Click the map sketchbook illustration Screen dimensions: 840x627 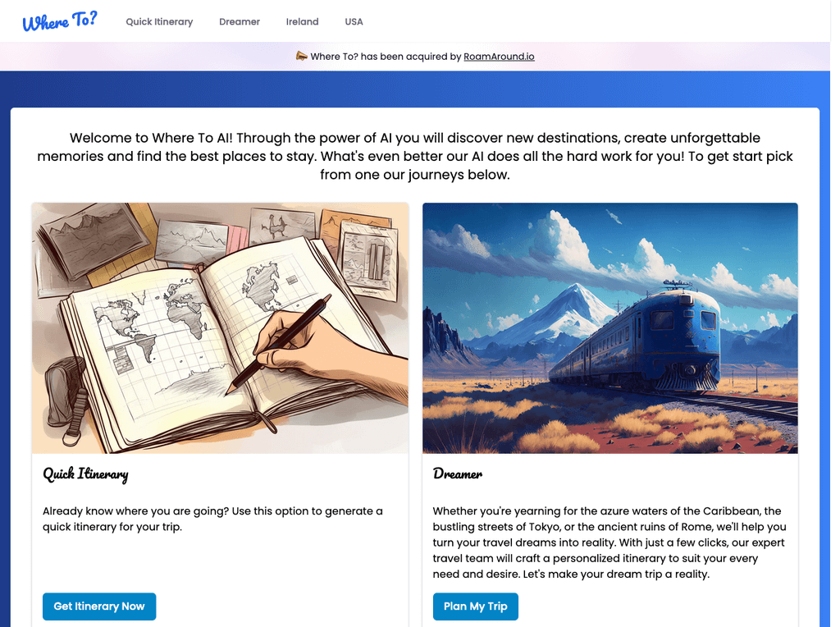[x=220, y=328]
